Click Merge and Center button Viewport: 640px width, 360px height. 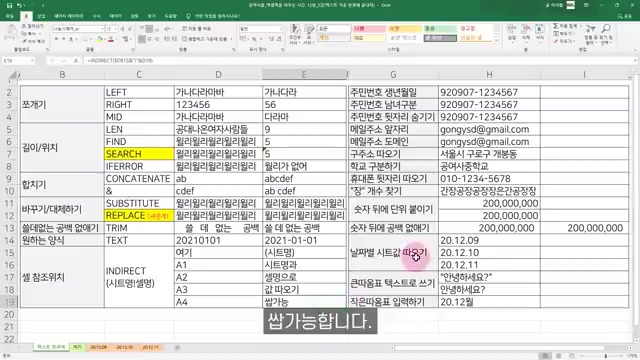(205, 39)
